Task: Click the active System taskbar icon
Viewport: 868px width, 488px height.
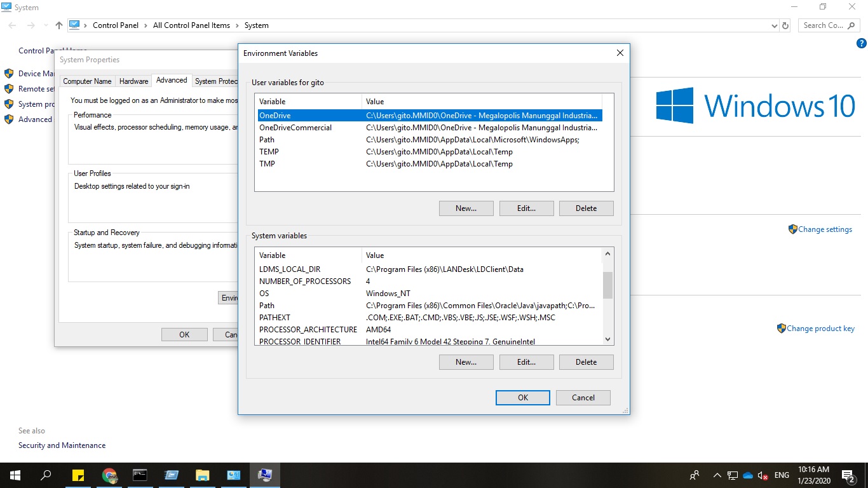Action: click(265, 475)
